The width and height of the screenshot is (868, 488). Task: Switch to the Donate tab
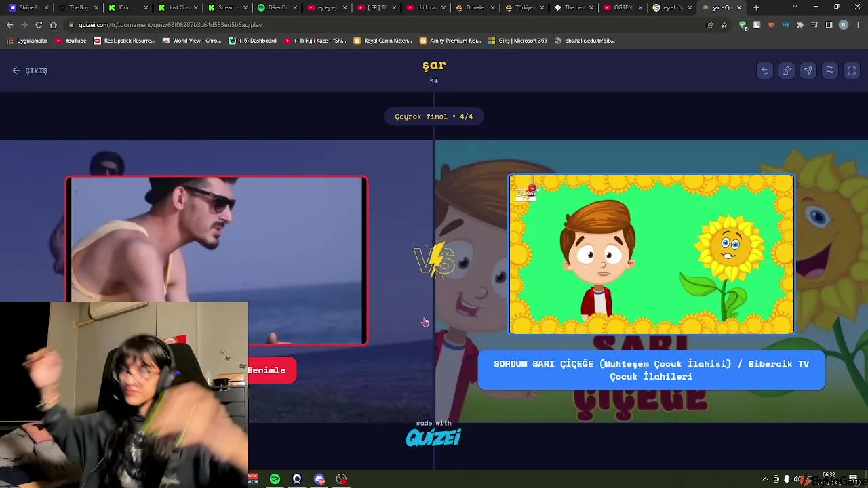[x=475, y=7]
